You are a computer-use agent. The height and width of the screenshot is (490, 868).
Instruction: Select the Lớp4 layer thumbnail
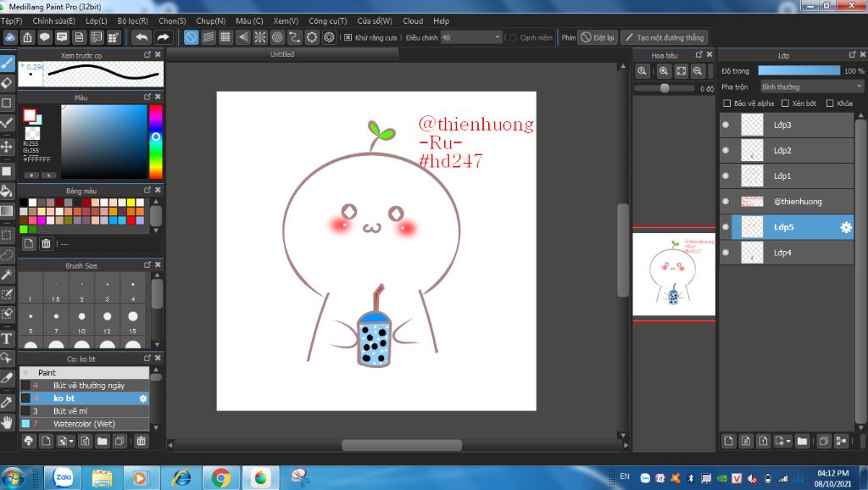pos(752,253)
